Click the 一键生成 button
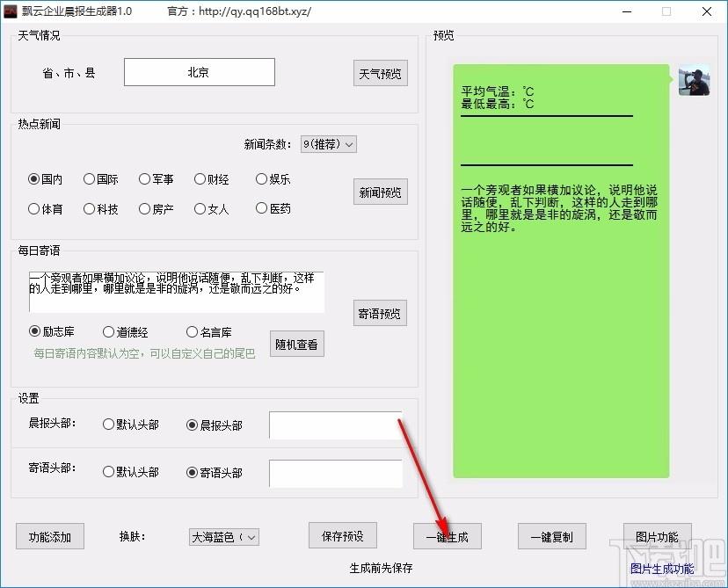The height and width of the screenshot is (588, 728). coord(448,536)
